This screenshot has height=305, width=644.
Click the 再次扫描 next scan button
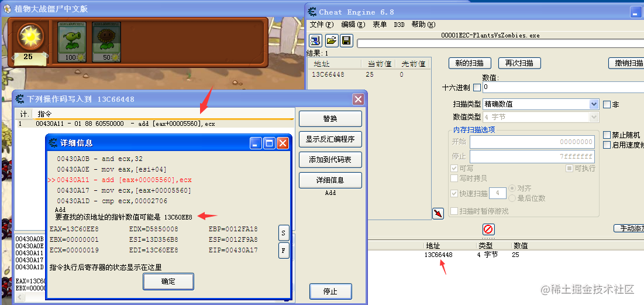(x=519, y=63)
